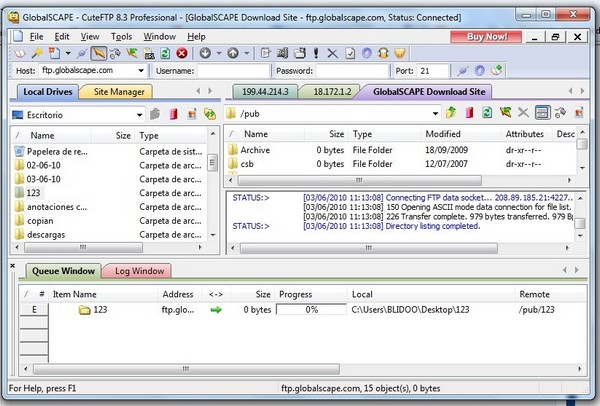Launch the Connection Wizard wand icon
The image size is (600, 406).
coord(37,53)
